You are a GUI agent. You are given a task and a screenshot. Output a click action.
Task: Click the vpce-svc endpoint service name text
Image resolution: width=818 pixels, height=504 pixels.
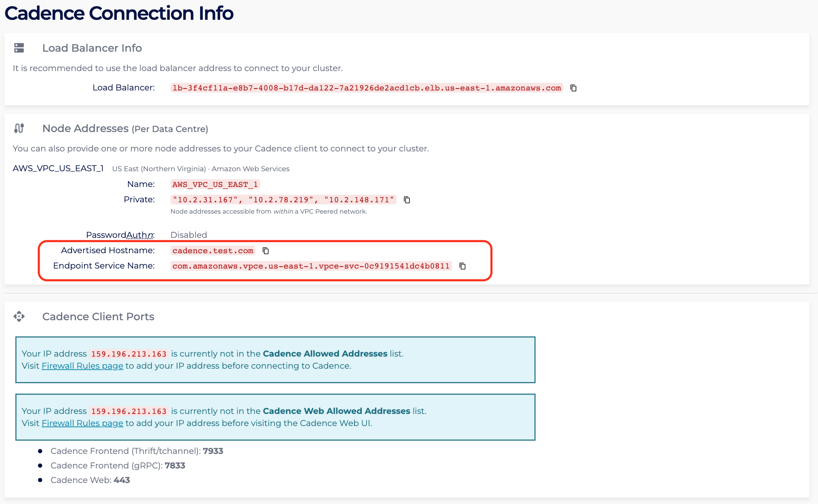[310, 266]
